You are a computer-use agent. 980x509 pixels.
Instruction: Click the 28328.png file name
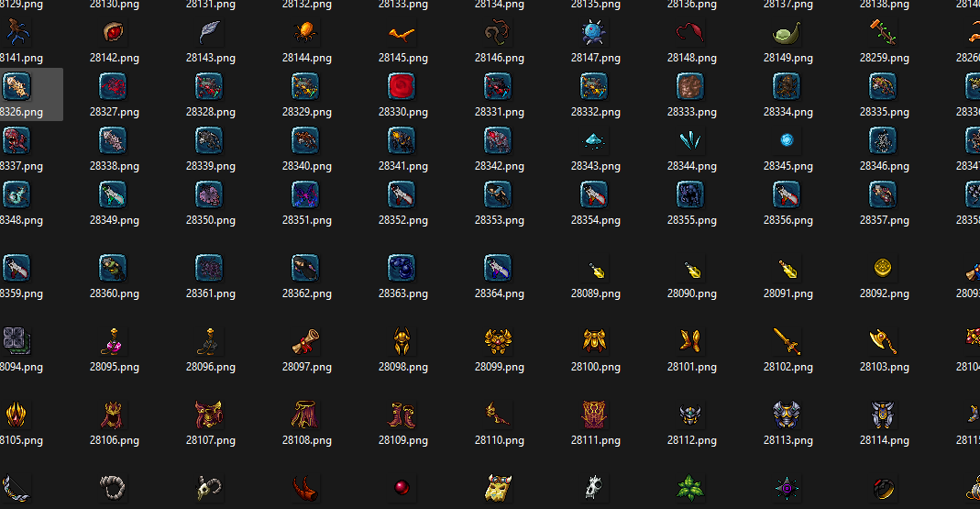tap(211, 112)
